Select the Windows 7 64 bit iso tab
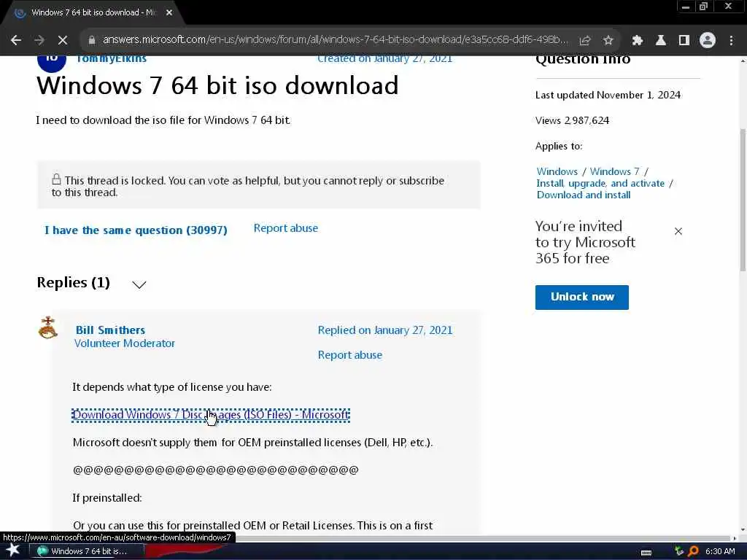 (x=93, y=12)
